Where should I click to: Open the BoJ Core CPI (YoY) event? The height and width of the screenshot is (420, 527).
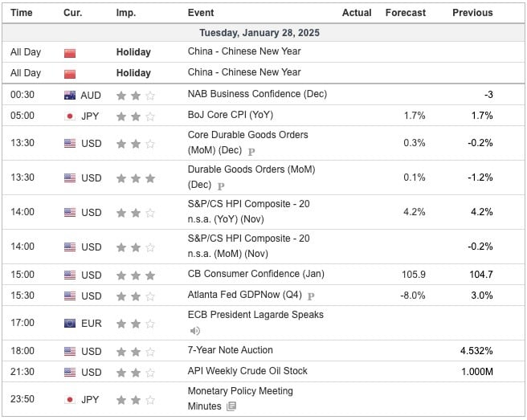[x=231, y=115]
